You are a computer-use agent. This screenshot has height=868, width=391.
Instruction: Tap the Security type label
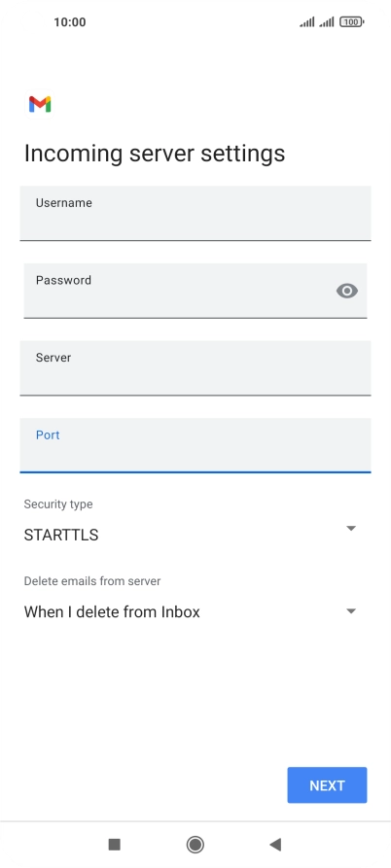click(x=58, y=504)
